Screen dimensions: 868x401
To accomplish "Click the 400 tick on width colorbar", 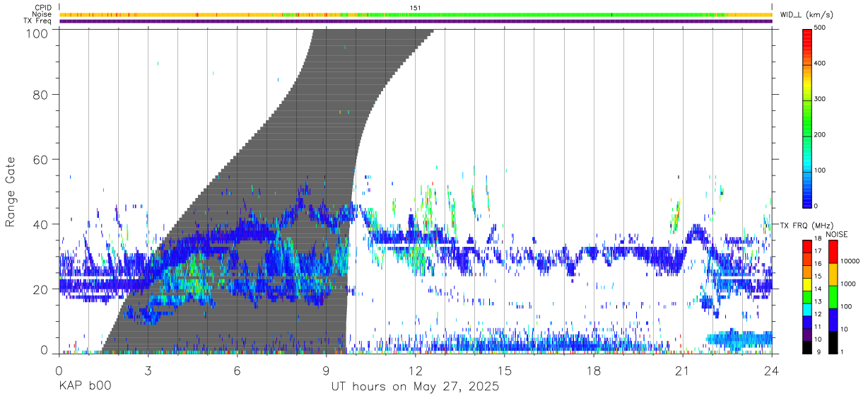I will click(x=821, y=63).
